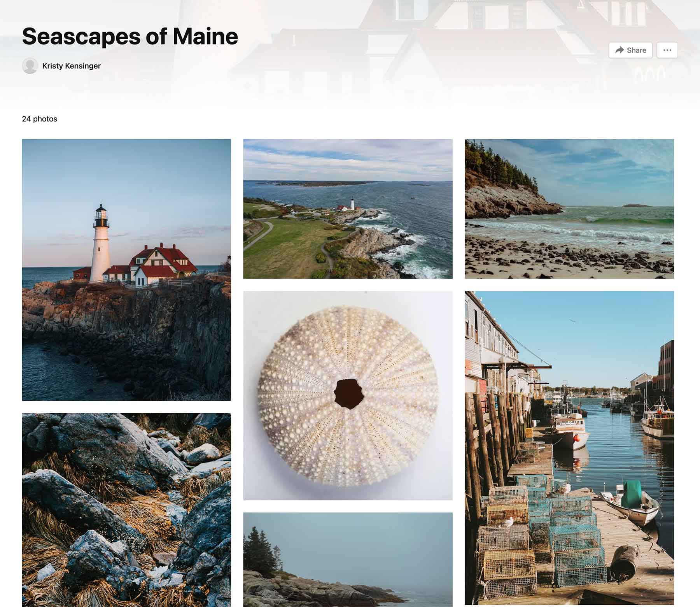View the foggy coastline pine trees photo
700x607 pixels.
[348, 560]
